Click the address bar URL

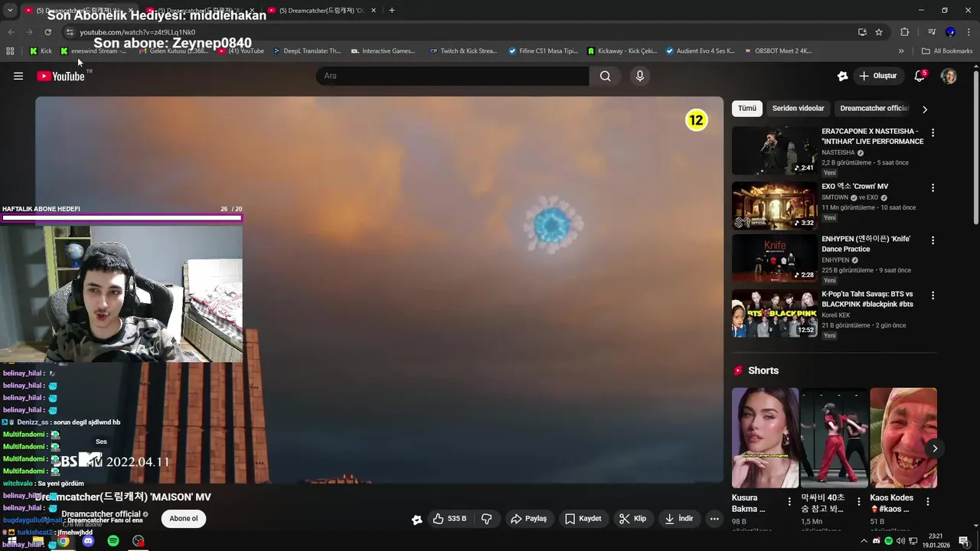tap(138, 32)
